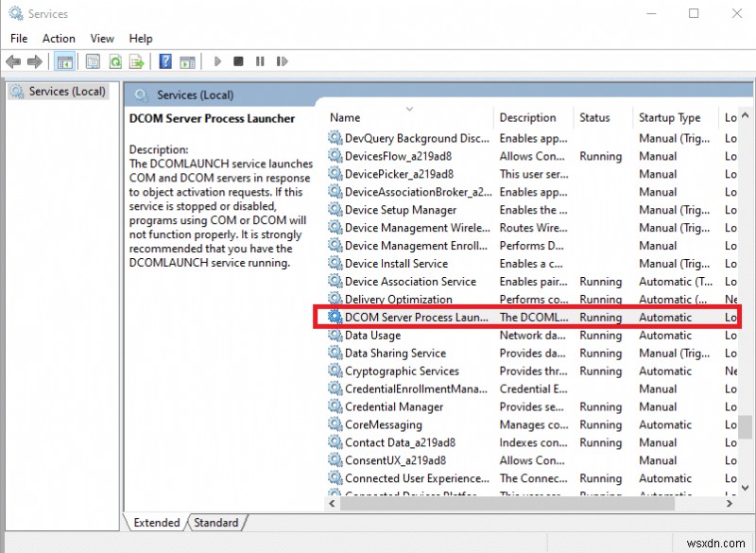Click Services app icon in title bar
This screenshot has width=756, height=553.
pyautogui.click(x=16, y=13)
